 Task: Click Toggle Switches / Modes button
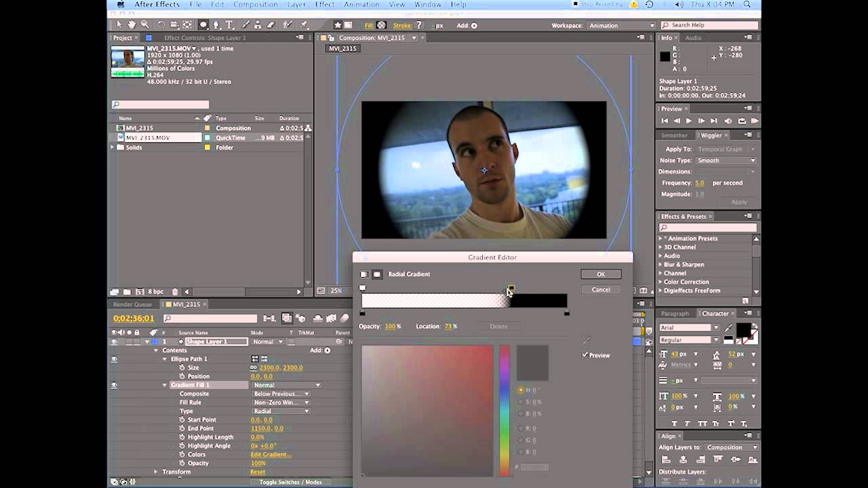pos(290,482)
